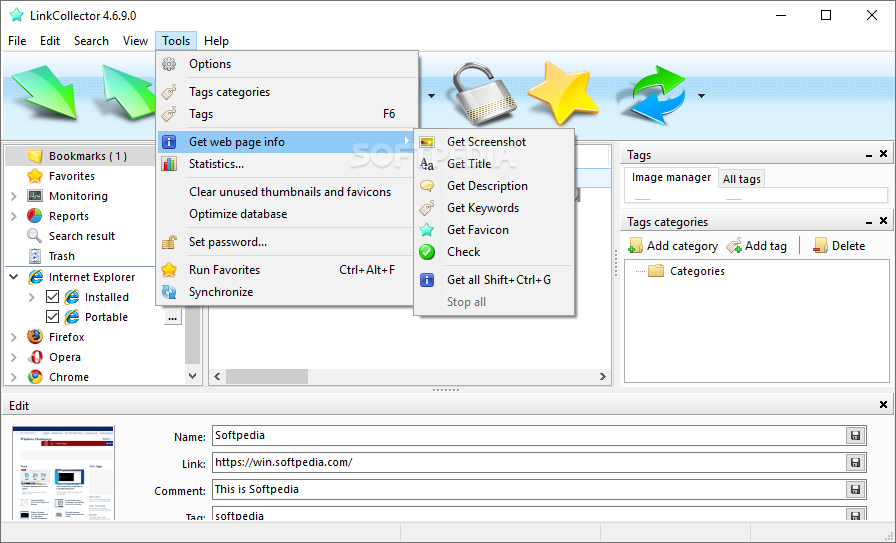Select Favorites star in the tree
Screen dimensions: 896x543
35,176
